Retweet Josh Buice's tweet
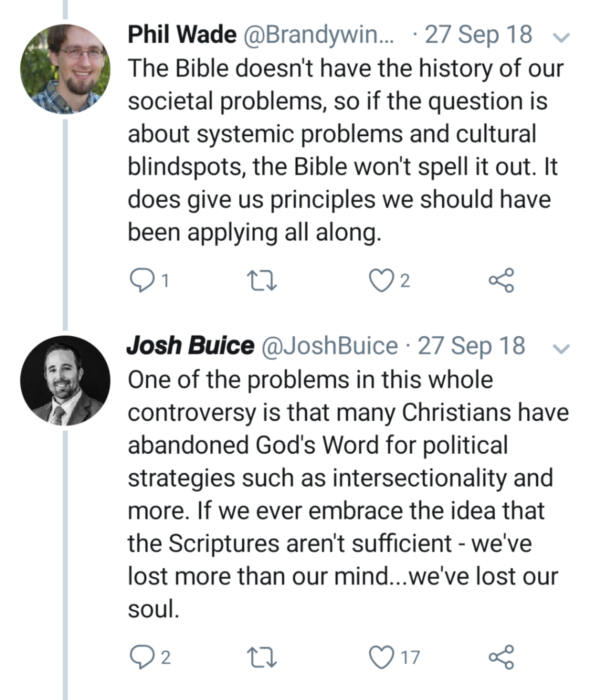This screenshot has height=700, width=590. [263, 657]
